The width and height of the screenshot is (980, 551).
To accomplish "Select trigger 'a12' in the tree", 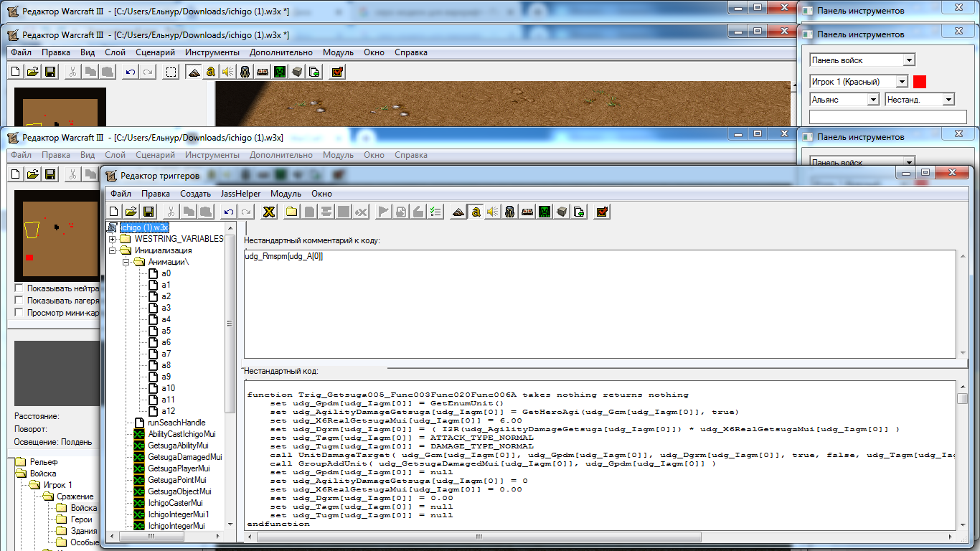I will tap(168, 411).
